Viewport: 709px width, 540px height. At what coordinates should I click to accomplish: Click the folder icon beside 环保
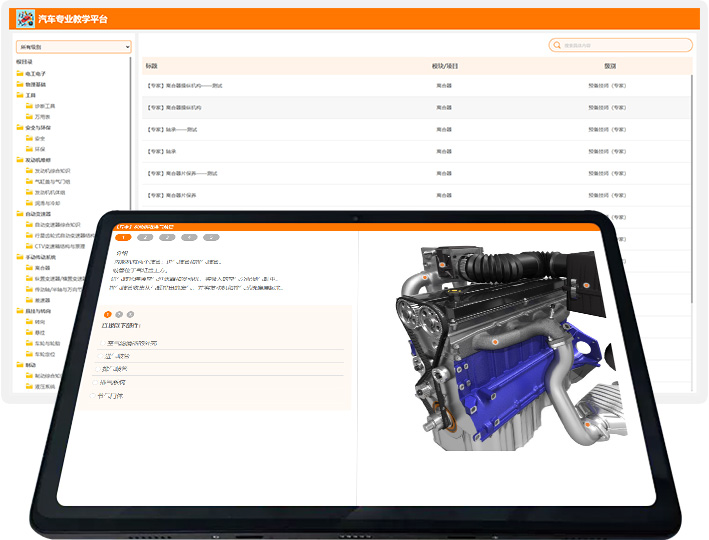click(29, 149)
